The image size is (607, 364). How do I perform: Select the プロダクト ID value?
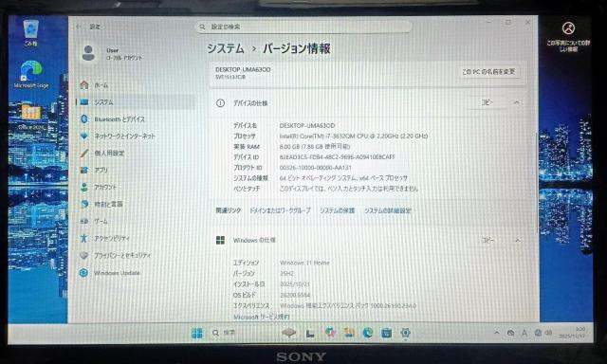coord(315,168)
